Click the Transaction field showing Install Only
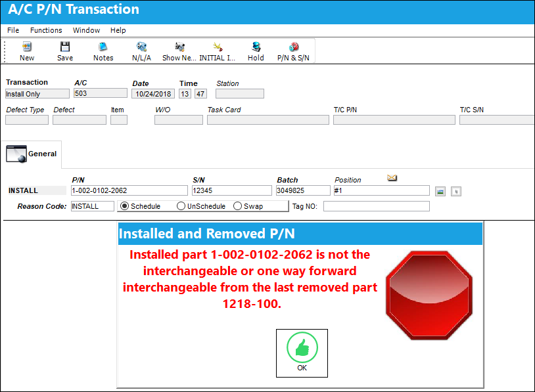This screenshot has height=392, width=535. click(x=37, y=94)
